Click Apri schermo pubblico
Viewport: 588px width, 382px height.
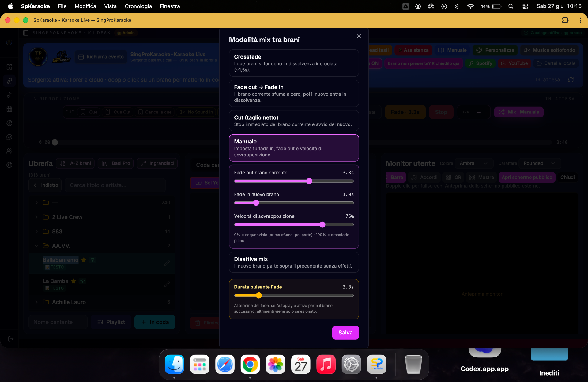click(x=527, y=177)
